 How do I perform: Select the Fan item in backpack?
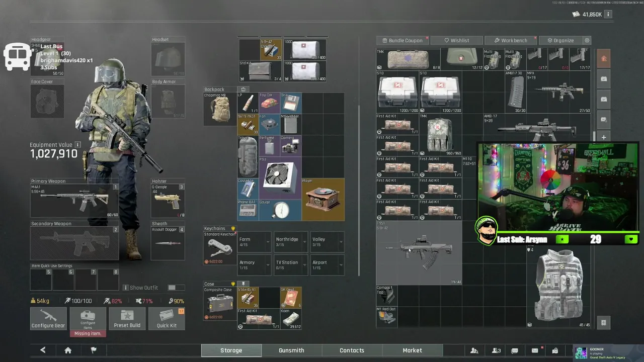269,125
